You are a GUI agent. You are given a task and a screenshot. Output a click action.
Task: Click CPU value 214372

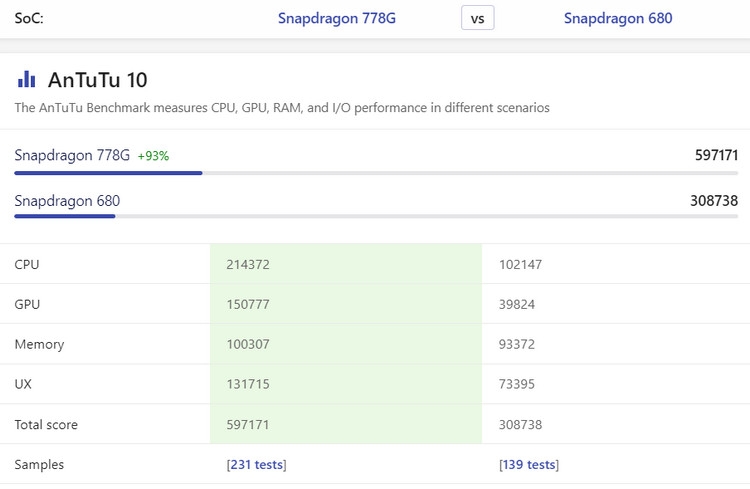coord(248,265)
